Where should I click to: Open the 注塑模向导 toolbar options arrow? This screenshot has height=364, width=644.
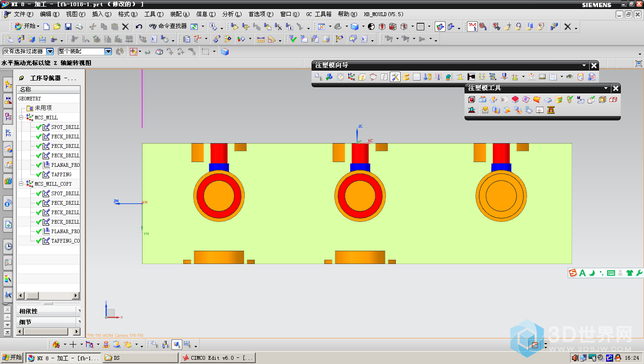pyautogui.click(x=584, y=65)
